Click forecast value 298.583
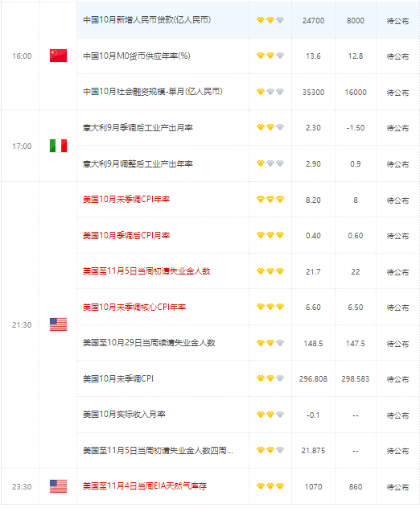 pyautogui.click(x=356, y=379)
